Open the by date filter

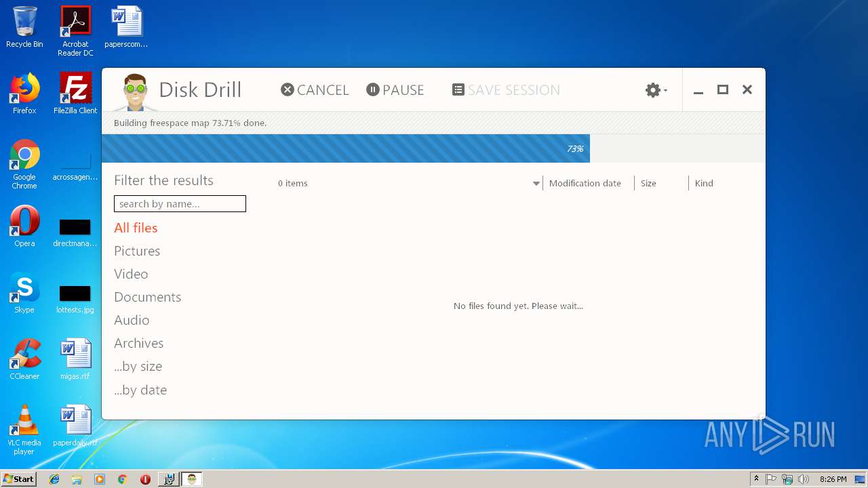pos(140,390)
